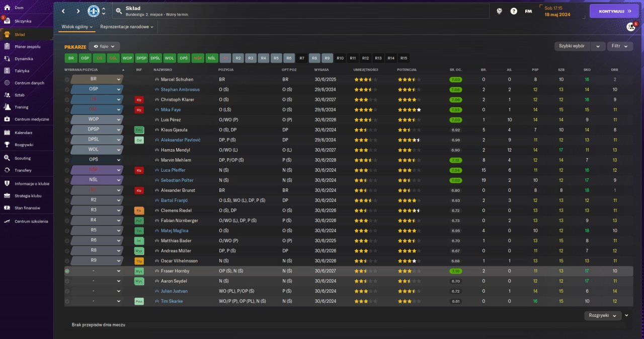
Task: Click the Kontynuuj button
Action: click(614, 11)
